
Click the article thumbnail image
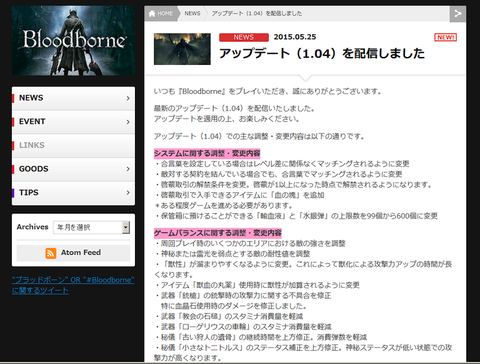coord(182,49)
